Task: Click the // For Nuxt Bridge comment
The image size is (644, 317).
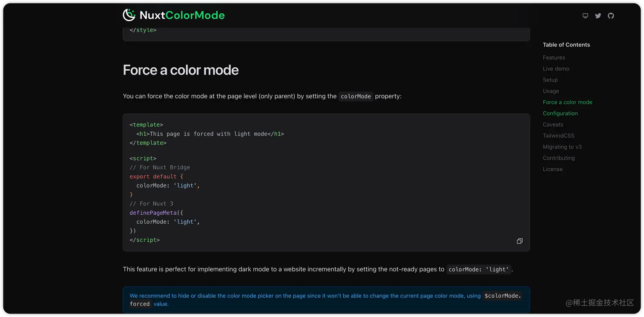Action: 160,167
